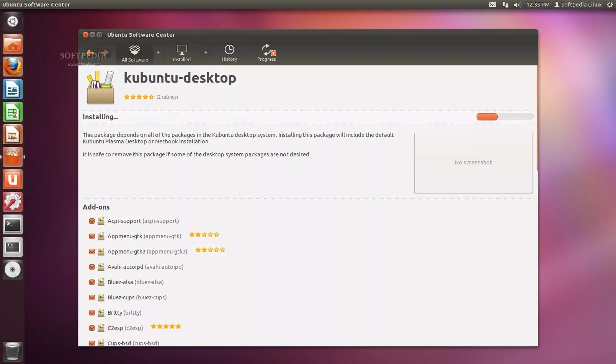Click the Software Center vertical scrollbar

pyautogui.click(x=537, y=119)
